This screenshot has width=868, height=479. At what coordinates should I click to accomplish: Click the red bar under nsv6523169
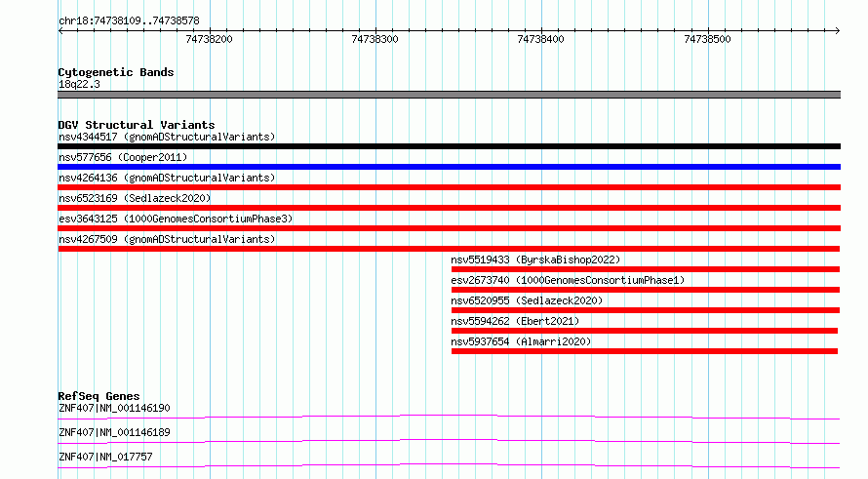[x=449, y=208]
